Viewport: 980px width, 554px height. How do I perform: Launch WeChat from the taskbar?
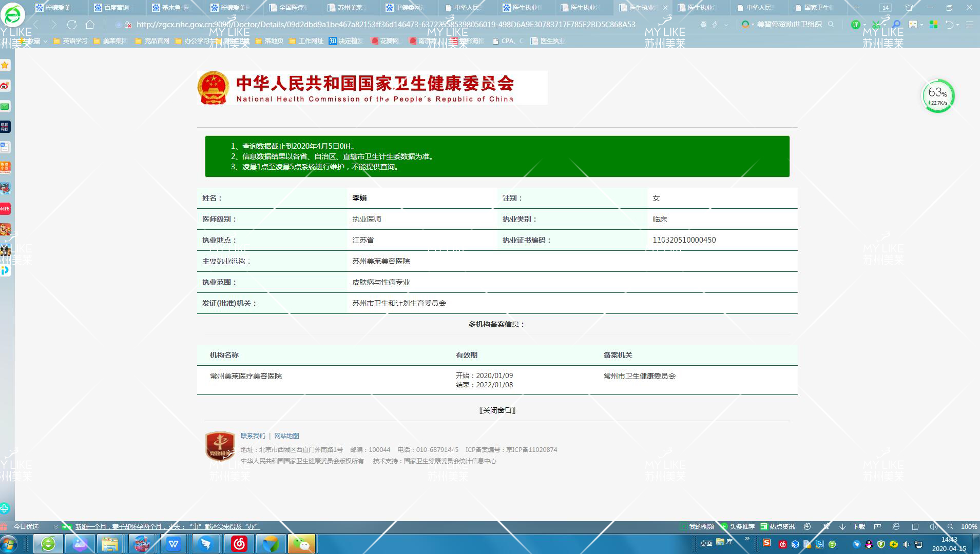(302, 543)
